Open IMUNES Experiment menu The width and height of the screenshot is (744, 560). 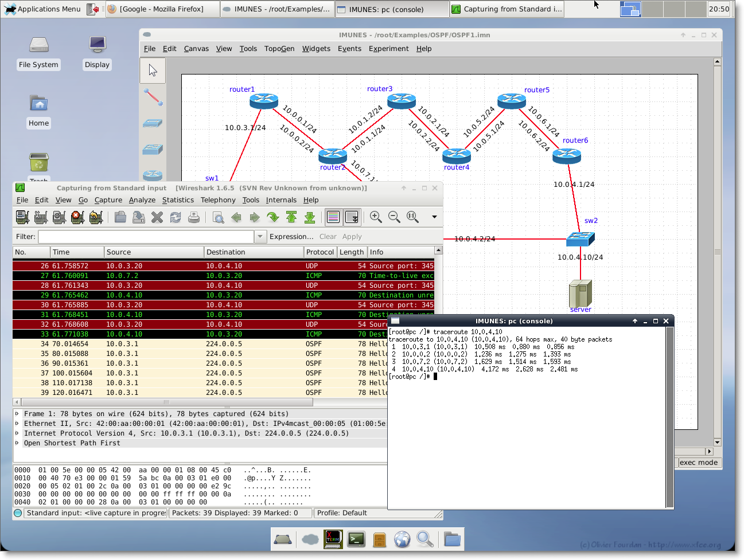point(388,49)
